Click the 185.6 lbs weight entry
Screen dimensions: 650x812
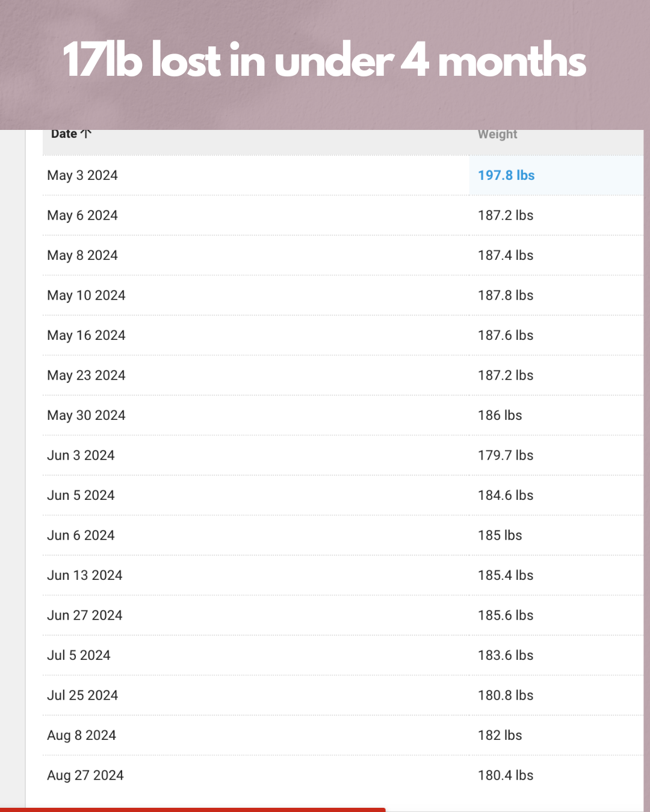pyautogui.click(x=506, y=615)
